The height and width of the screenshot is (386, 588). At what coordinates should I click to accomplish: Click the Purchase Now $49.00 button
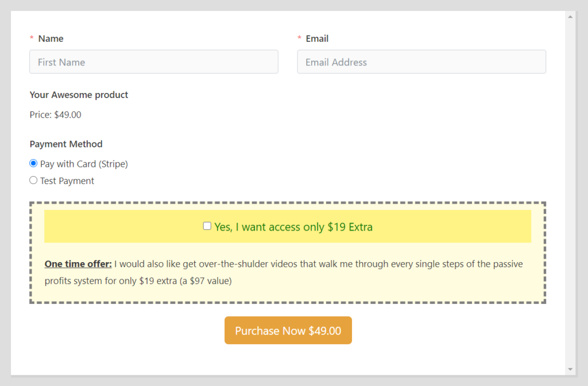[x=288, y=330]
